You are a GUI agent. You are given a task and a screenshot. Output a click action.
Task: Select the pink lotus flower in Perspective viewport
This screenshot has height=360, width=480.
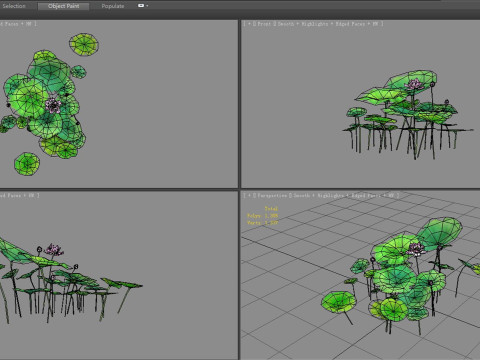click(x=416, y=249)
